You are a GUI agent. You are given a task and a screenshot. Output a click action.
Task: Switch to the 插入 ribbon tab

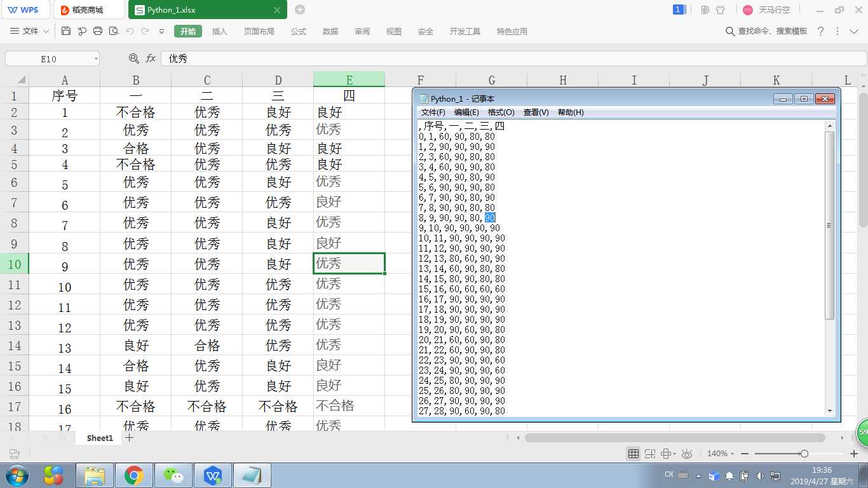219,31
